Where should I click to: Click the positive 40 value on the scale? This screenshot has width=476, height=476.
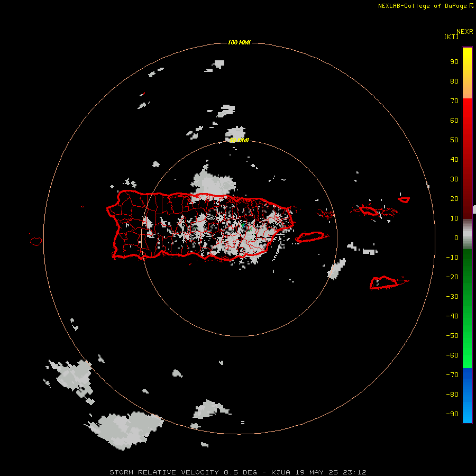[454, 159]
